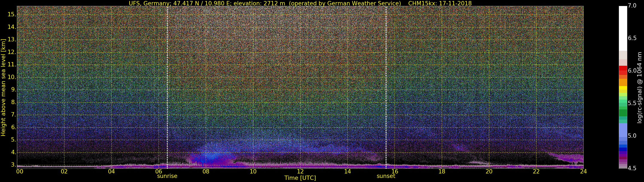This screenshot has height=182, width=644.
Task: Select the '10' time axis tick label
Action: coord(253,172)
